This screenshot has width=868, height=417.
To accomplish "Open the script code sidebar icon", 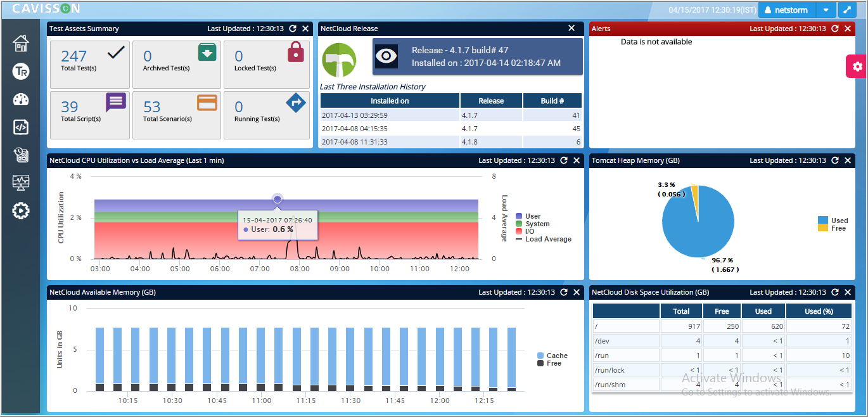I will point(21,127).
